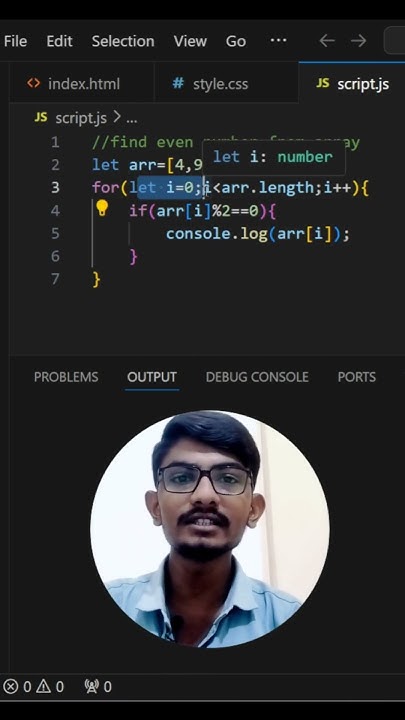Open the three-dots overflow menu
The height and width of the screenshot is (720, 405).
278,40
